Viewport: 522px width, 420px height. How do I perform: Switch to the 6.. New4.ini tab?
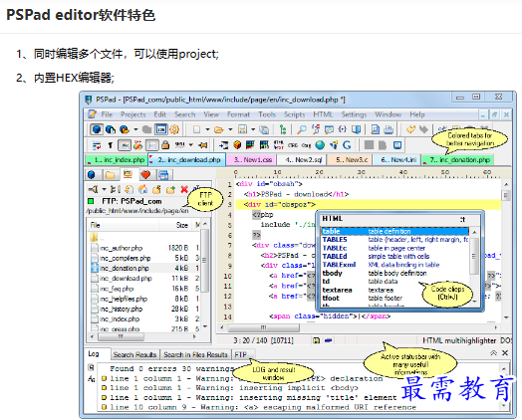coord(396,160)
